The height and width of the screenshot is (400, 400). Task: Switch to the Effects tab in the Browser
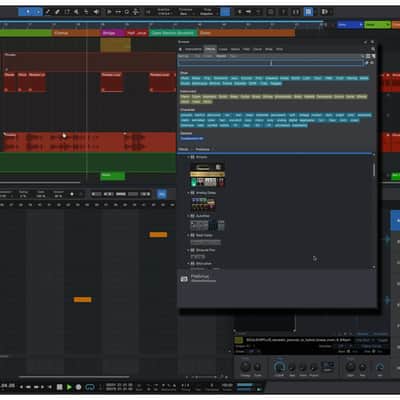pyautogui.click(x=210, y=49)
